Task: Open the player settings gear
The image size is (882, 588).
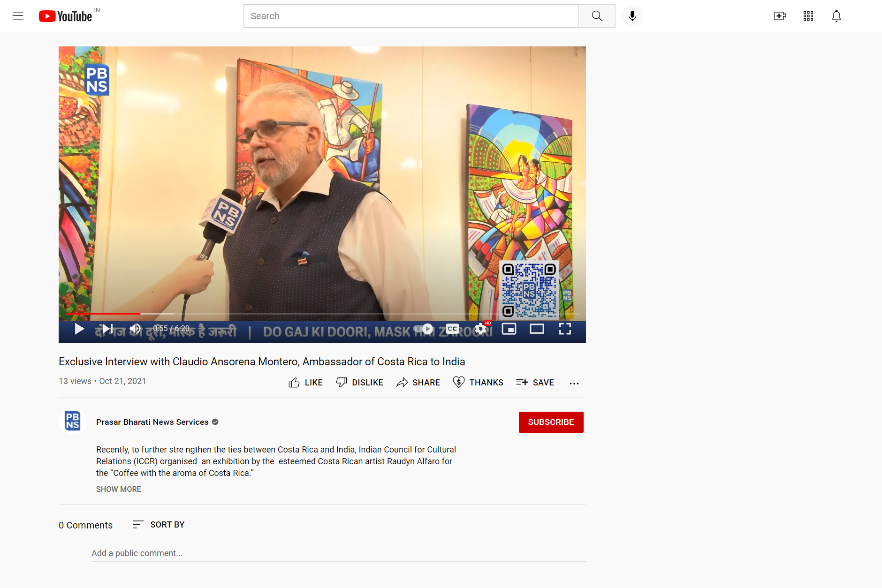Action: click(480, 329)
